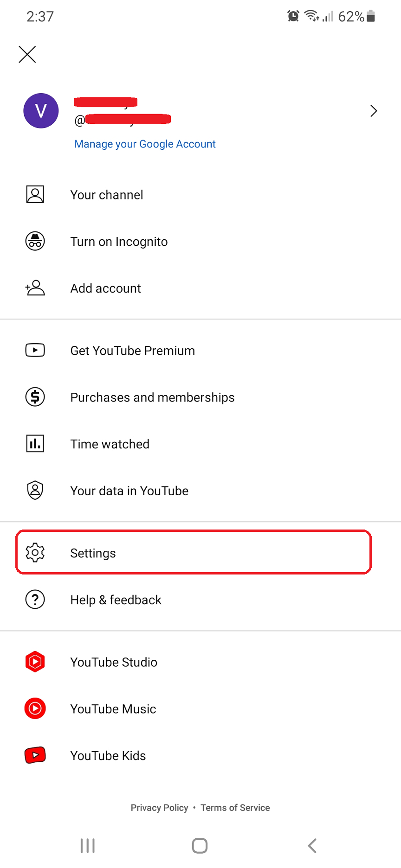Image resolution: width=401 pixels, height=868 pixels.
Task: Close the account menu with the X
Action: click(x=27, y=54)
